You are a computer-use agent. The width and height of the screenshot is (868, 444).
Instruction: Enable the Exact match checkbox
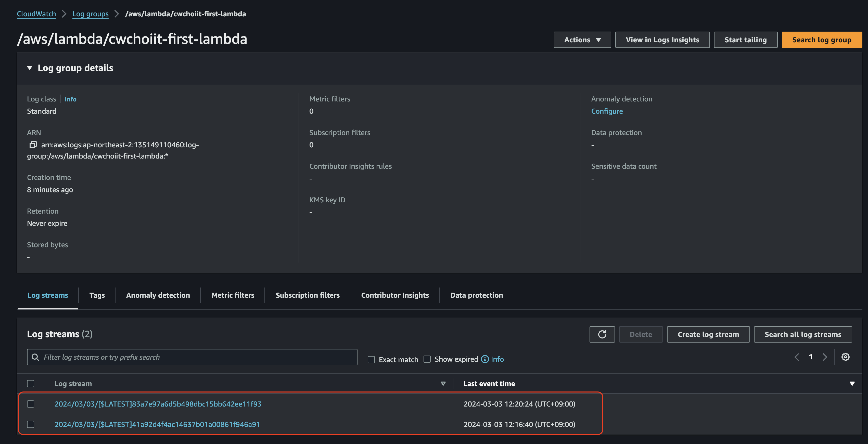(371, 359)
